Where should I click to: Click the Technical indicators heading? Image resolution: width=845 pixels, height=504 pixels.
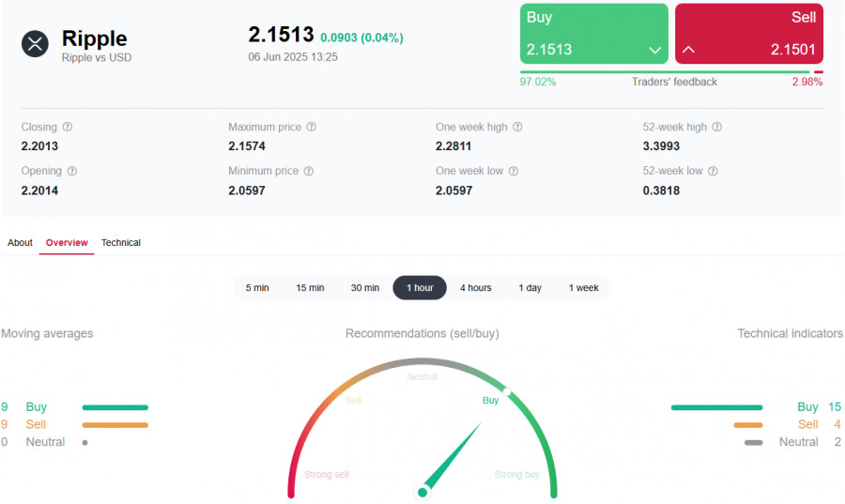(790, 334)
